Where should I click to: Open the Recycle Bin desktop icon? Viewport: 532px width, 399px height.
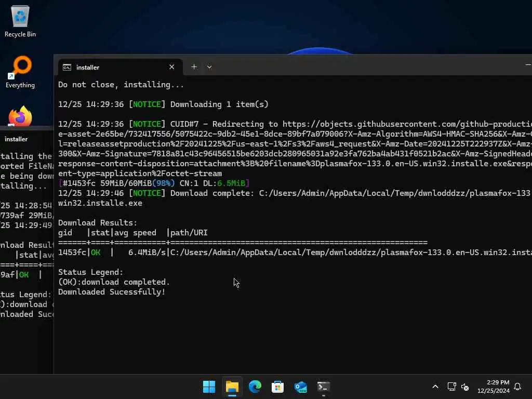20,21
